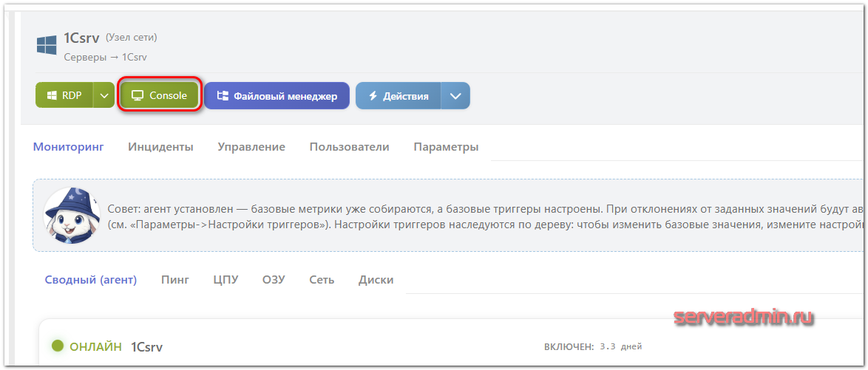This screenshot has height=370, width=868.
Task: Open the Диски sub-tab
Action: tap(376, 279)
